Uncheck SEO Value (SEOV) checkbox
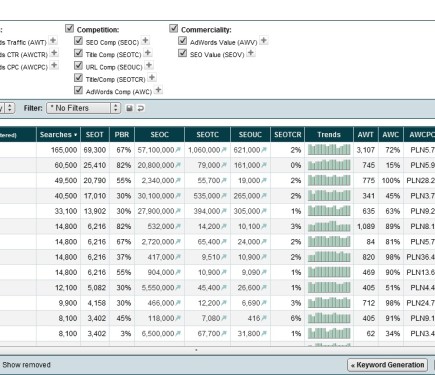Image resolution: width=435 pixels, height=375 pixels. (182, 53)
